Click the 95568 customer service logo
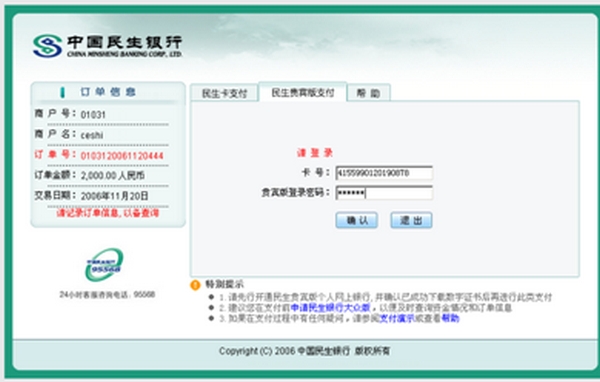 click(x=104, y=264)
